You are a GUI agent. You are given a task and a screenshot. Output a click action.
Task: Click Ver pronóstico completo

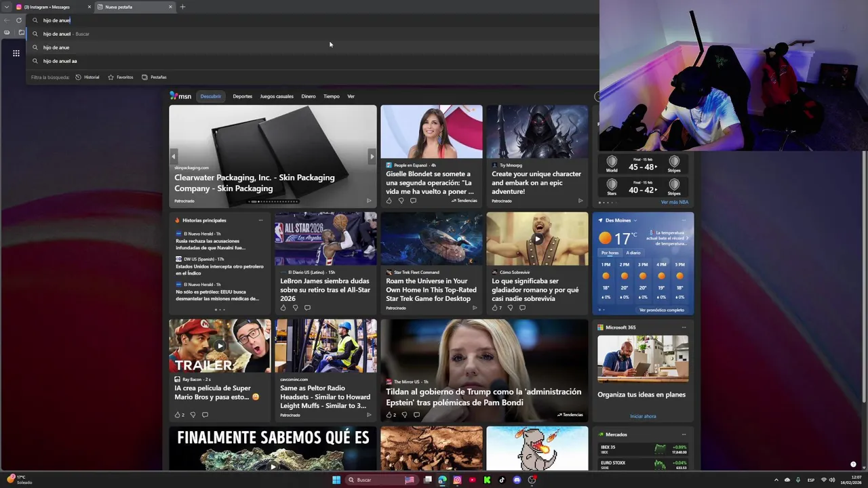(661, 310)
